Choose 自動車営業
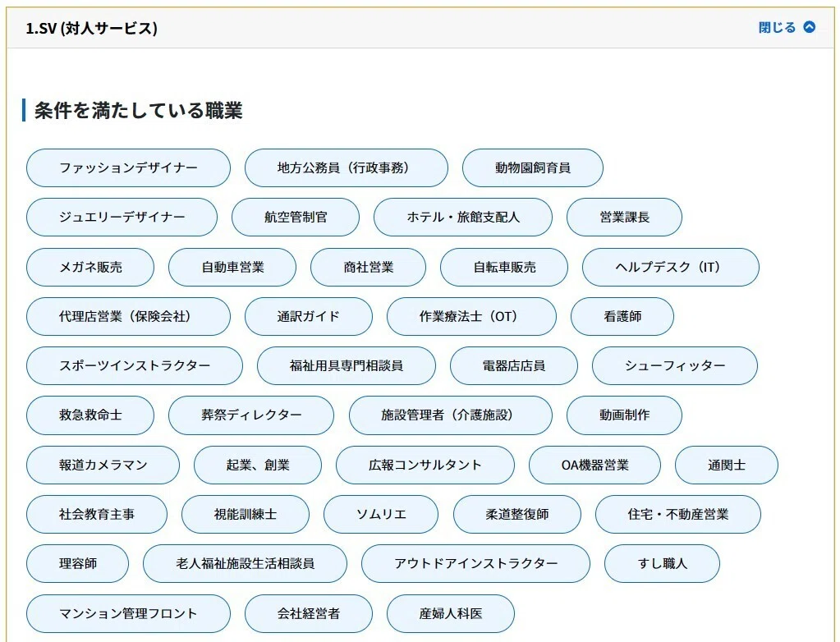Screen dimensions: 840x642 tap(232, 267)
